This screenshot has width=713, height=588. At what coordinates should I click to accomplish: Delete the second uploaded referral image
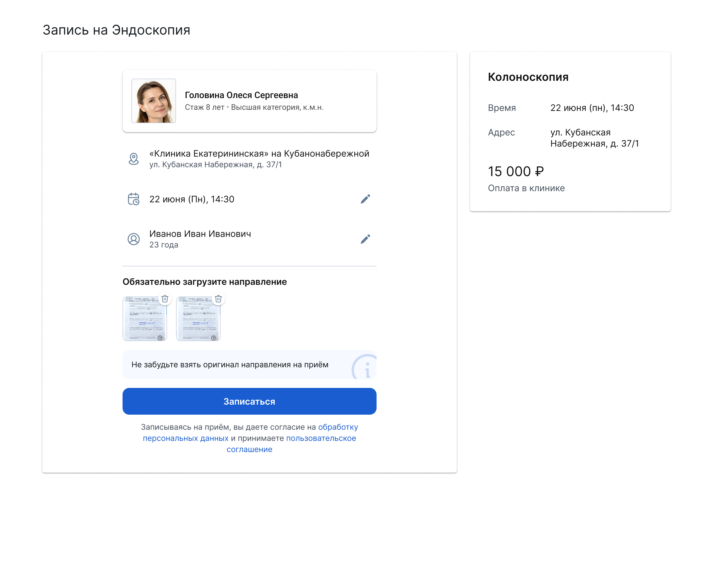coord(218,299)
